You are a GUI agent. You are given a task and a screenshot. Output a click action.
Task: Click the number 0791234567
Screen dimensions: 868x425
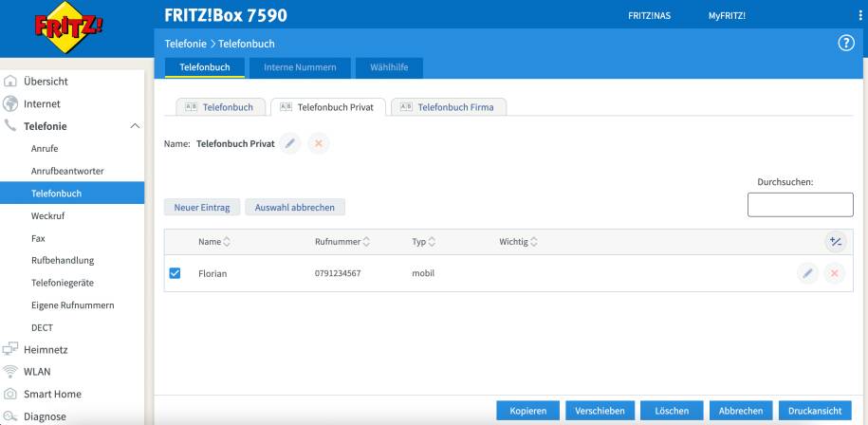point(338,273)
